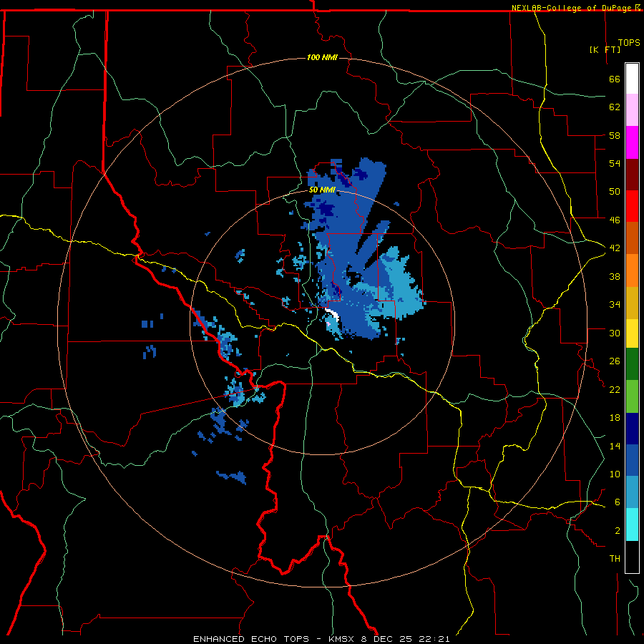Select the yellow legend swatch
This screenshot has width=644, height=644.
click(632, 333)
